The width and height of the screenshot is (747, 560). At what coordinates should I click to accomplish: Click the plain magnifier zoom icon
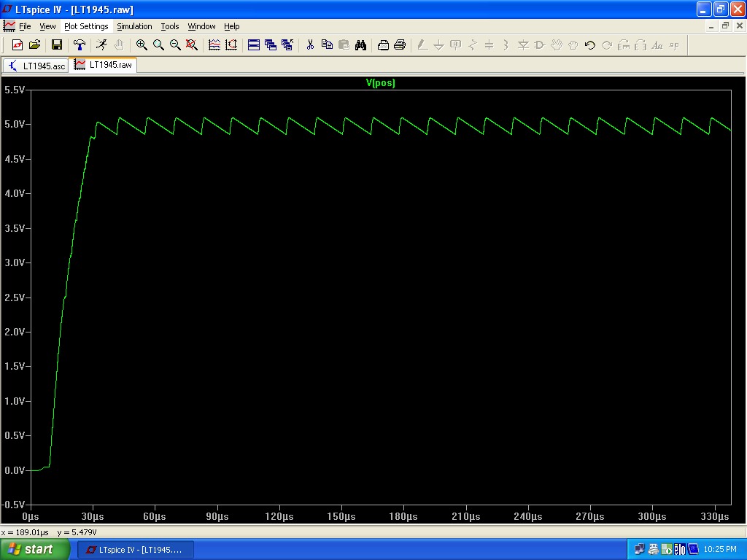(x=158, y=44)
